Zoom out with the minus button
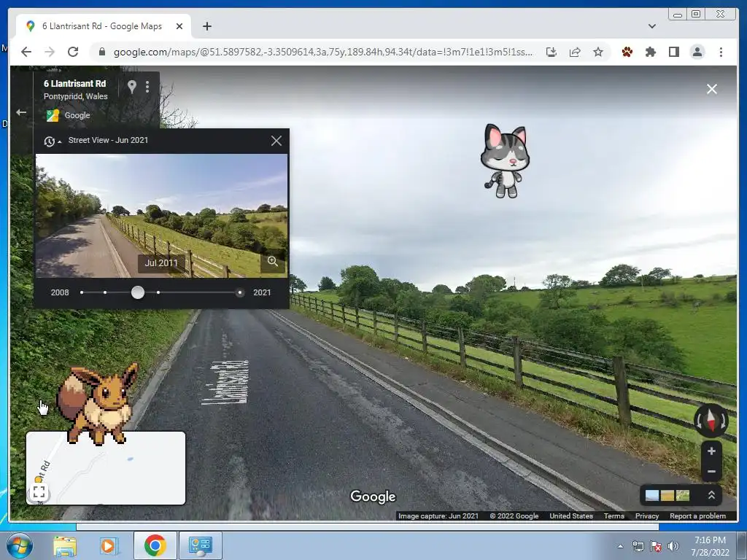Screen dimensions: 747x560 [711, 472]
